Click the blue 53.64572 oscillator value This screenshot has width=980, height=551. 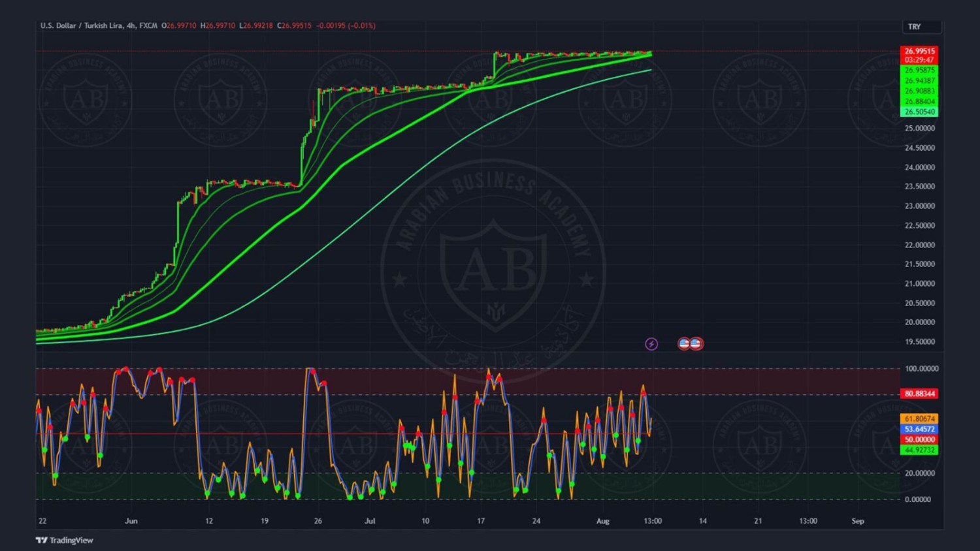pos(919,429)
